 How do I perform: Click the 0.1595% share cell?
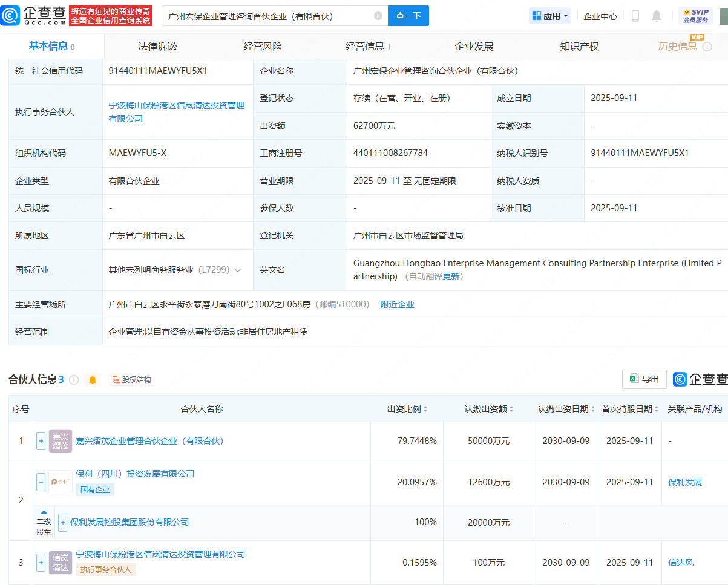click(419, 562)
